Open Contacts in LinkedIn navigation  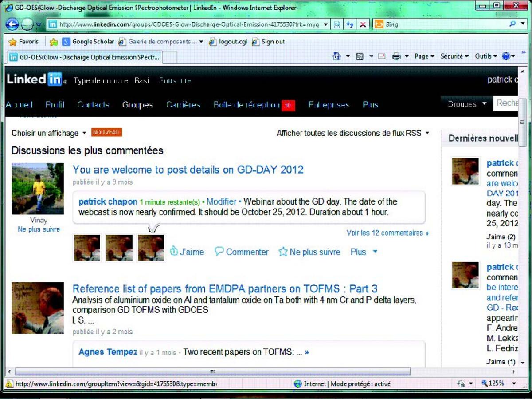(x=93, y=105)
